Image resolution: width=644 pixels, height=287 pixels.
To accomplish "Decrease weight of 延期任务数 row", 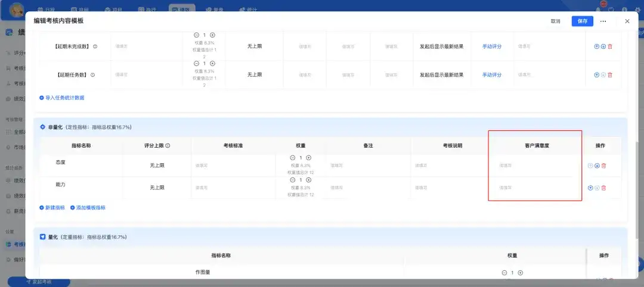I will click(196, 64).
